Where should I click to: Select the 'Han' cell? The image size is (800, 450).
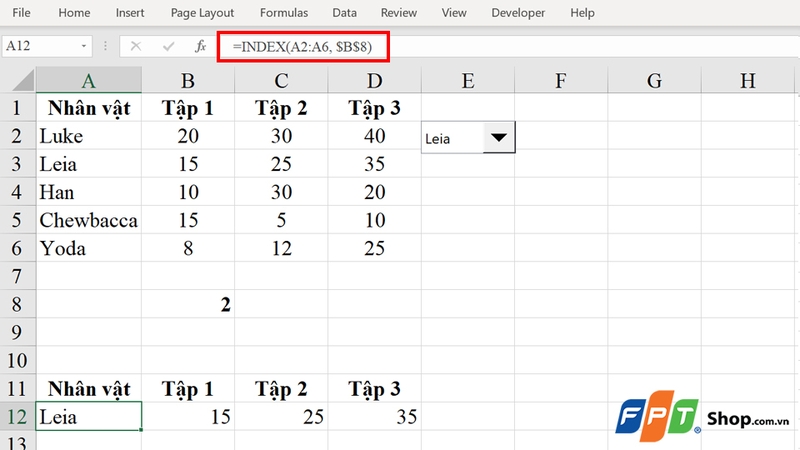coord(89,192)
